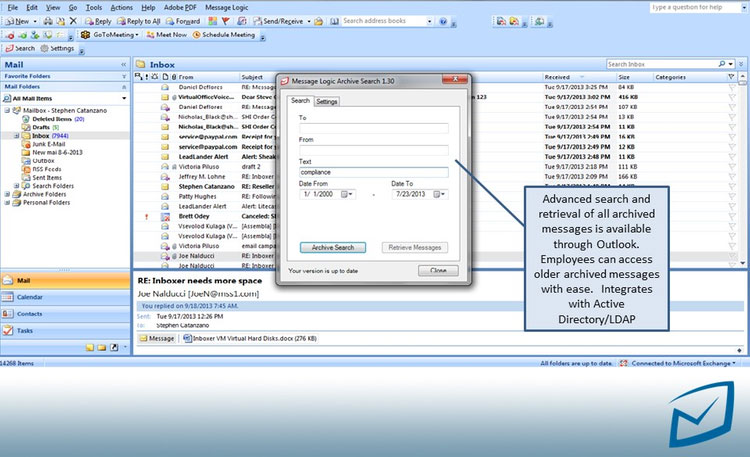The width and height of the screenshot is (750, 457).
Task: Click the Message Logic Search toolbar button
Action: [20, 48]
